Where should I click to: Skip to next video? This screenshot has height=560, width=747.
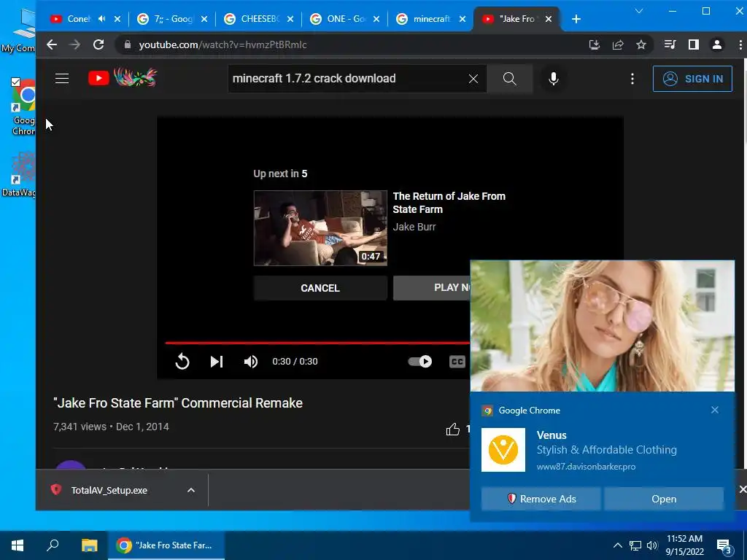[x=217, y=362]
